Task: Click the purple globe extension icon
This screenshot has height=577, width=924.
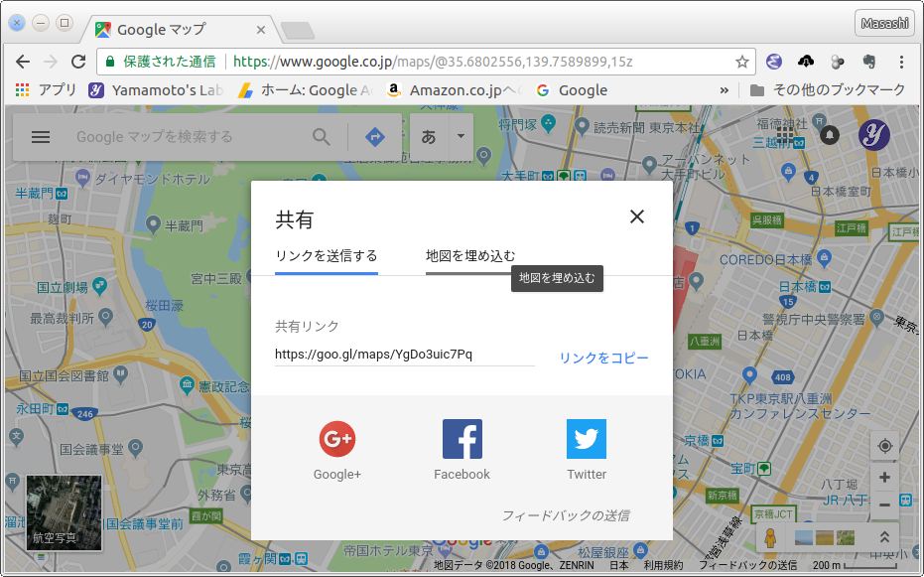Action: point(774,62)
